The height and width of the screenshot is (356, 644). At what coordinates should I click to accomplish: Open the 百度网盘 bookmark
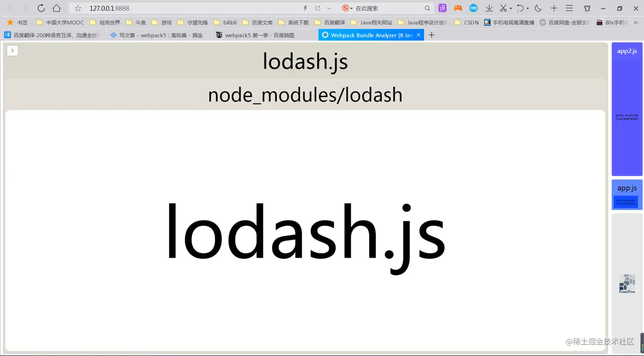tap(565, 22)
